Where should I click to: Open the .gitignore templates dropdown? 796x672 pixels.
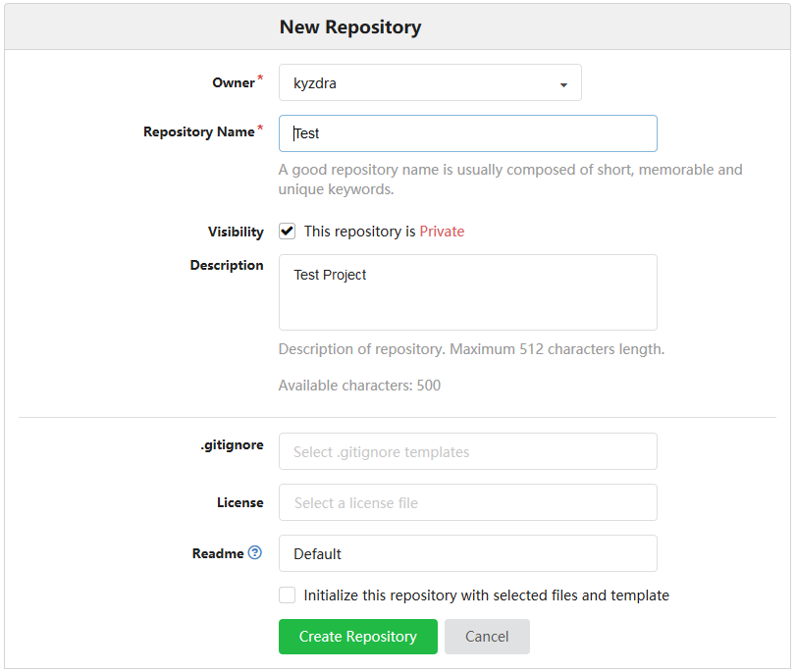tap(467, 451)
